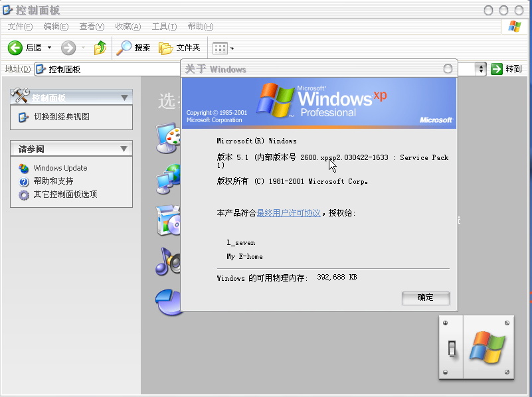
Task: Click the Microsoft(R) Windows text line
Action: pos(257,141)
